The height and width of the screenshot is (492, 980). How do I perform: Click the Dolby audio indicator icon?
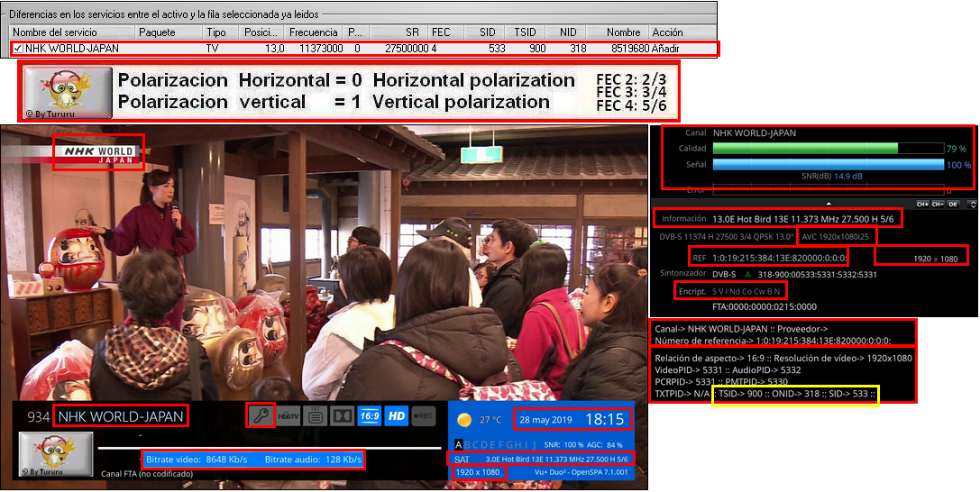[343, 415]
